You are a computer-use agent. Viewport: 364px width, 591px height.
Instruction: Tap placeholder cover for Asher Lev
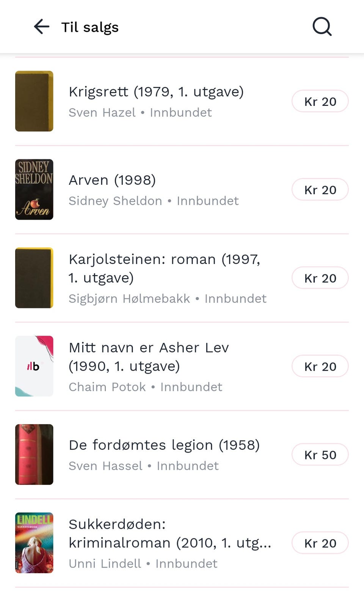(x=34, y=366)
